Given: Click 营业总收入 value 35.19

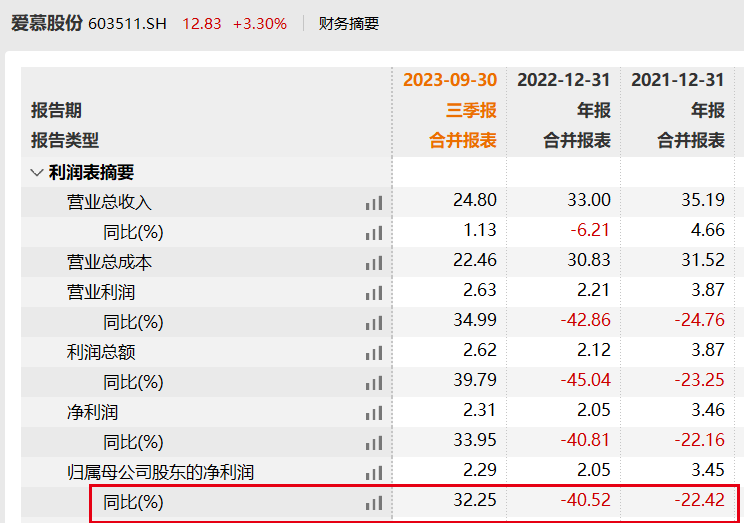Looking at the screenshot, I should point(703,200).
